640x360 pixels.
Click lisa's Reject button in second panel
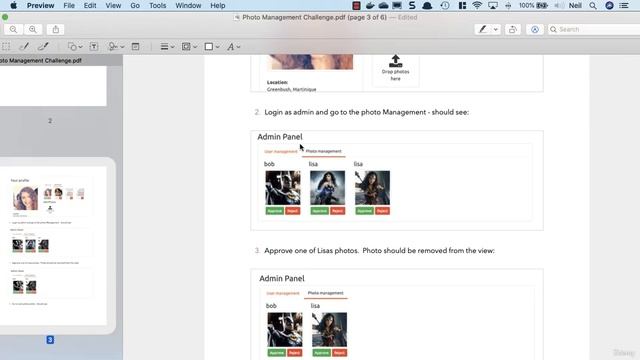click(339, 353)
